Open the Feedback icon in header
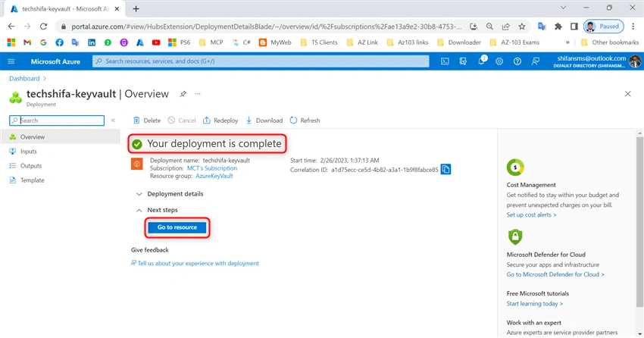The width and height of the screenshot is (644, 338). (x=536, y=61)
